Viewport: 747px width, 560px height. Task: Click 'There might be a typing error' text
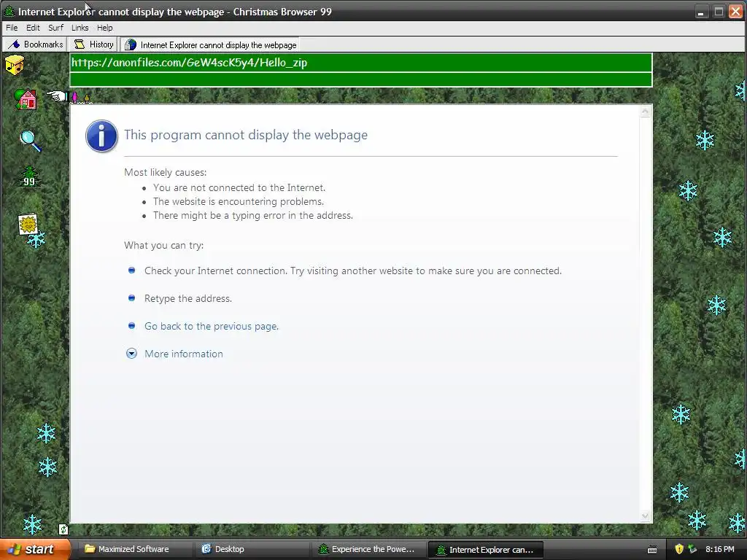pos(253,215)
